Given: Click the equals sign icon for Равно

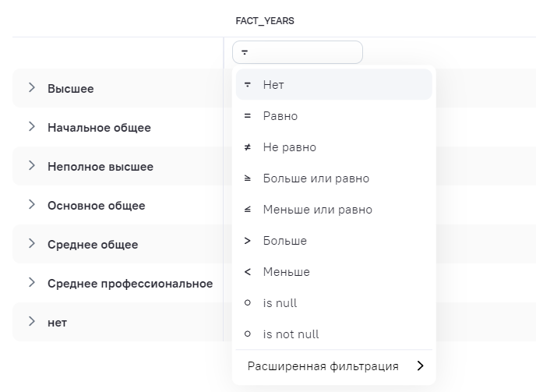Looking at the screenshot, I should pyautogui.click(x=248, y=116).
